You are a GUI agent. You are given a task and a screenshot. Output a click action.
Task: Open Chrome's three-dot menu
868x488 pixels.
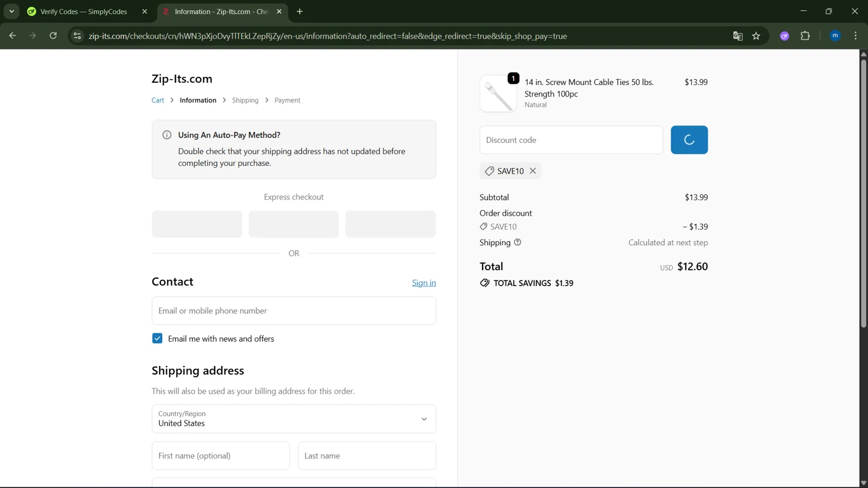click(856, 36)
